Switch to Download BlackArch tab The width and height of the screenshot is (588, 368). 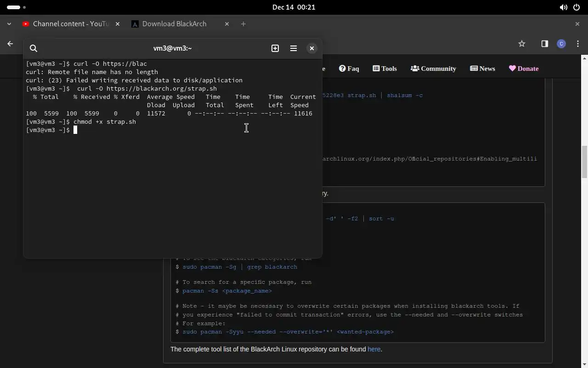[175, 24]
